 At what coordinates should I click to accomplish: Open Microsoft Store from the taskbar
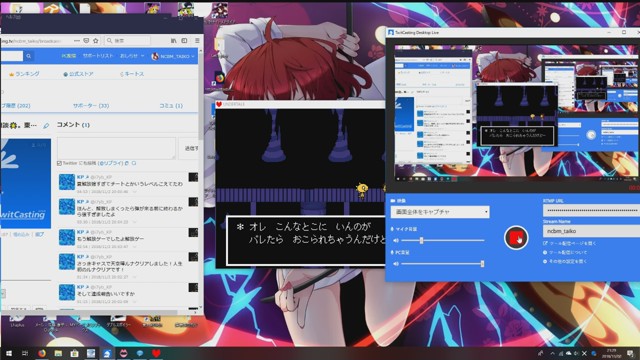pos(74,353)
